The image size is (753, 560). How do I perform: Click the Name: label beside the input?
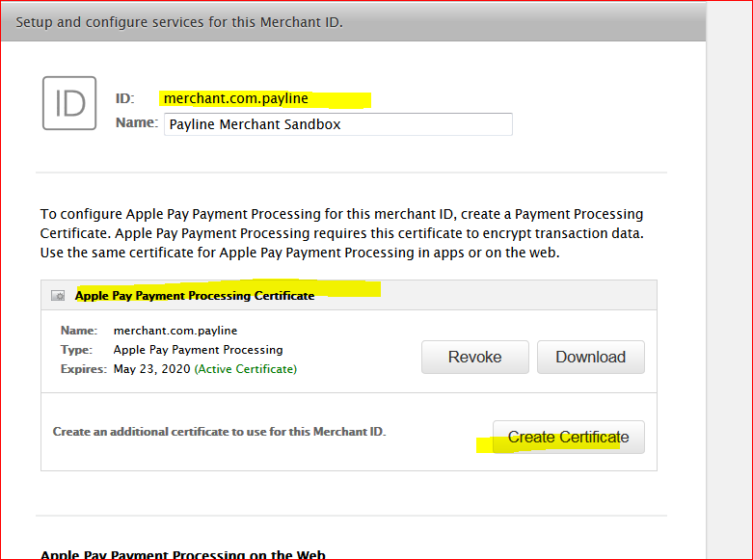point(137,122)
